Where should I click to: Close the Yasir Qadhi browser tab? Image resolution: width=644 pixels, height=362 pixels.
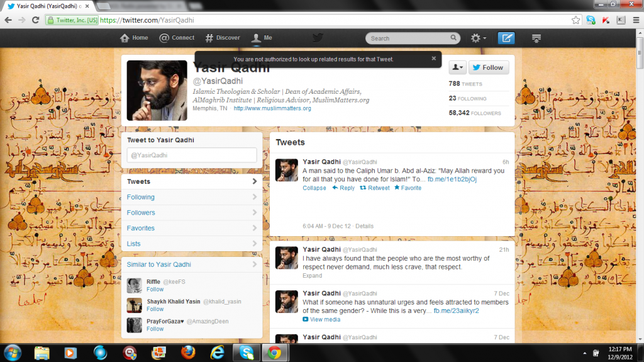click(87, 6)
